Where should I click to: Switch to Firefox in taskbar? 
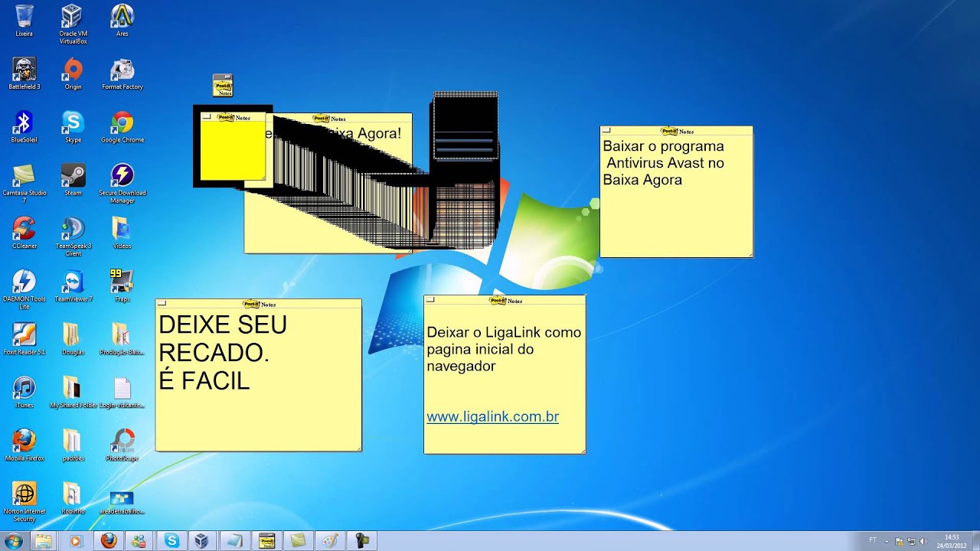coord(109,541)
